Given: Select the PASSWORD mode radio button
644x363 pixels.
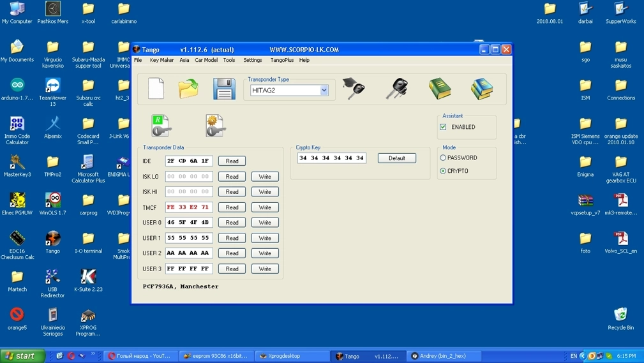Looking at the screenshot, I should (x=443, y=158).
